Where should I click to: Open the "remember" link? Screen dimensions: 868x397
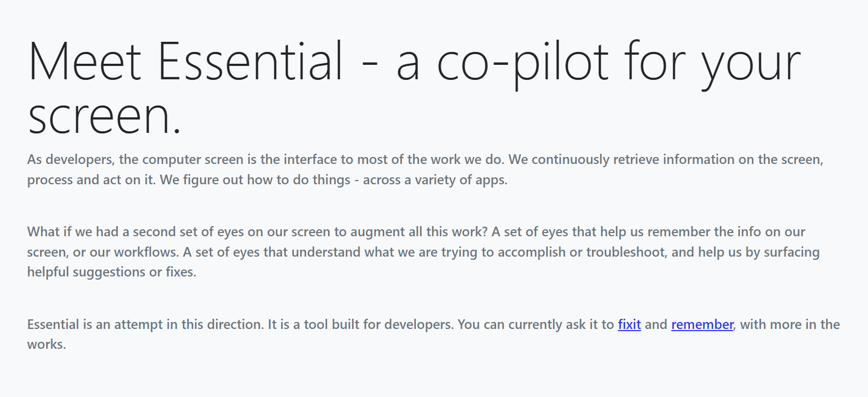coord(702,324)
